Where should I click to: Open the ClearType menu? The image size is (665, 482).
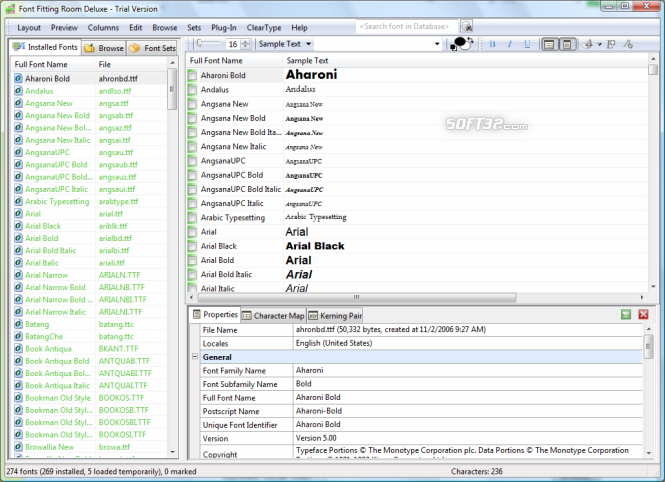tap(264, 28)
